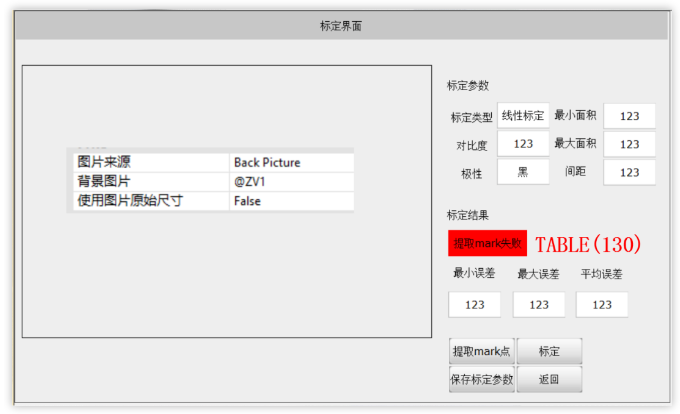Click the 返回 button
680x414 pixels.
[549, 379]
